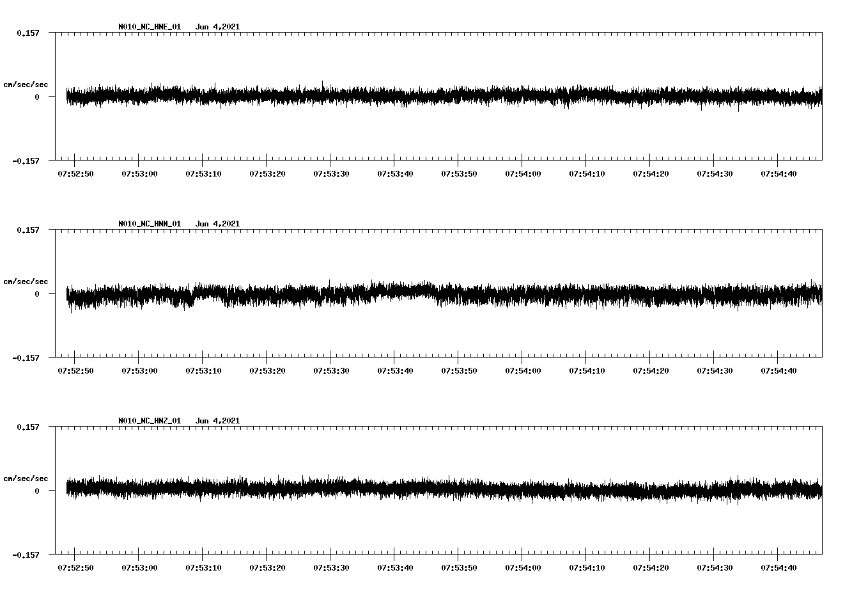Click the 07:53:00 time label under HNE plot
The width and height of the screenshot is (868, 591).
point(139,173)
